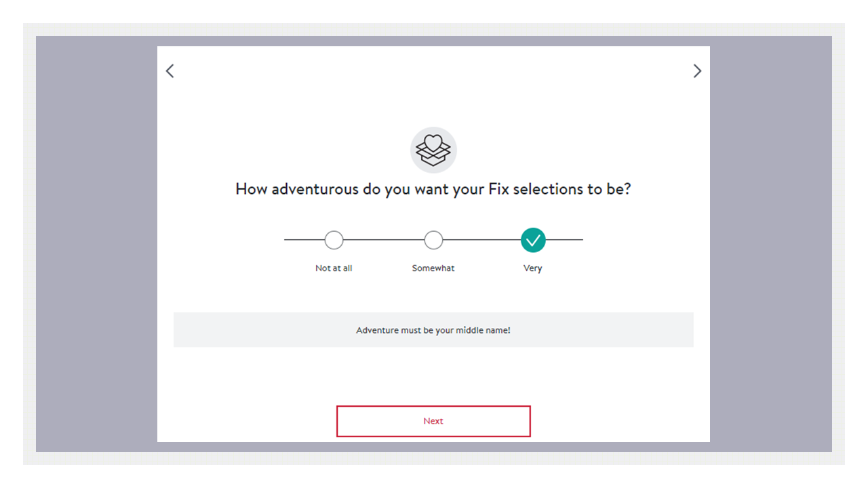
Task: Select the "Not at all" radio circle
Action: [334, 240]
